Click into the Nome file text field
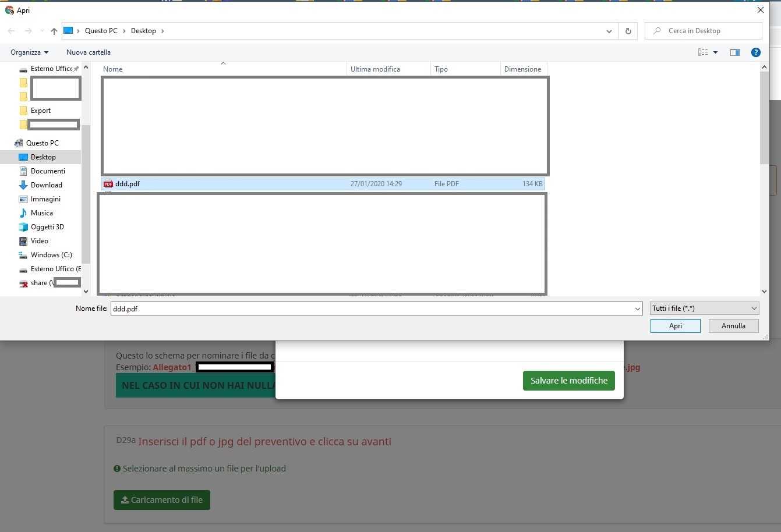This screenshot has width=781, height=532. (372, 309)
